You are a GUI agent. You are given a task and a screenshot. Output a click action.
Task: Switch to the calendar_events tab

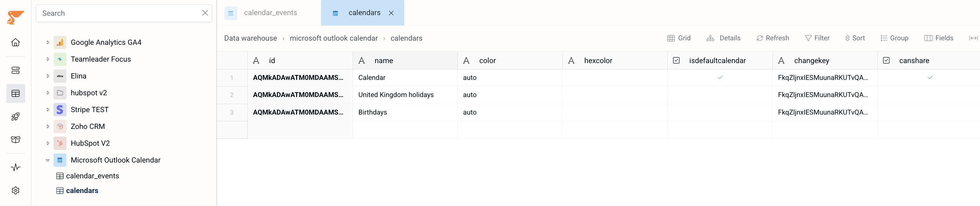click(x=270, y=13)
